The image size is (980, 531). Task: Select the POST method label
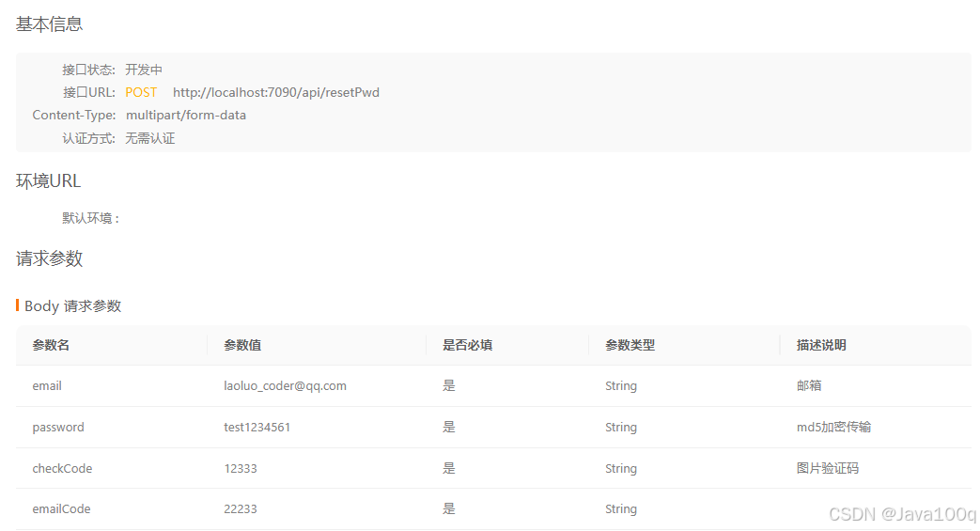[x=141, y=92]
